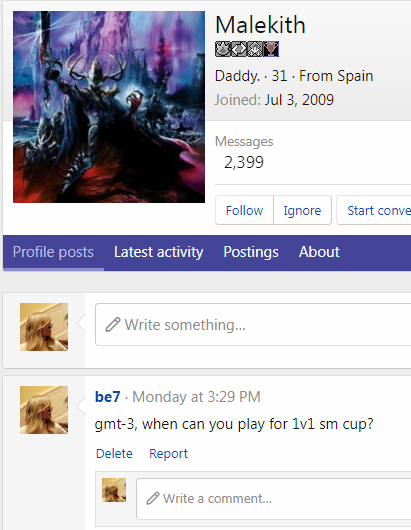The image size is (411, 530).
Task: Click the avatar beside Write something field
Action: [x=44, y=327]
